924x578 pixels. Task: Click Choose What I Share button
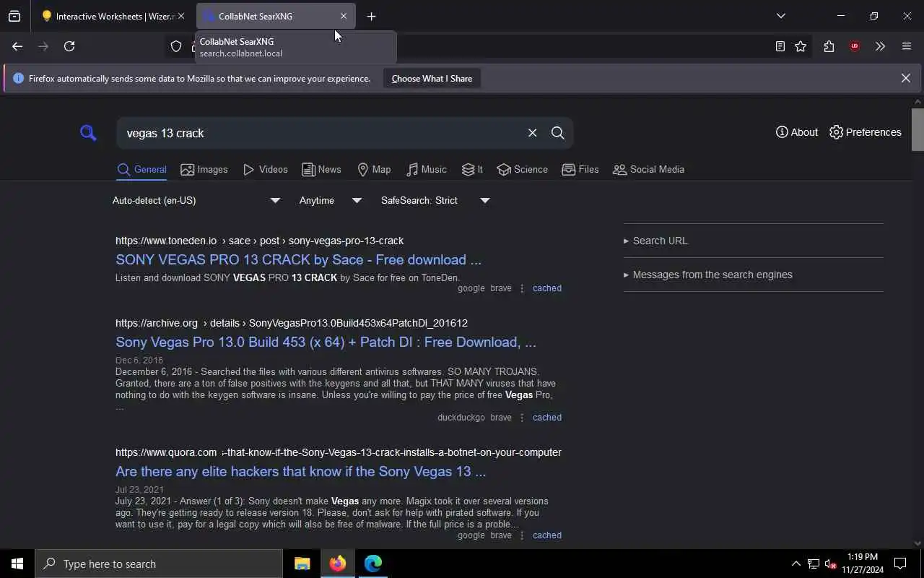tap(432, 78)
